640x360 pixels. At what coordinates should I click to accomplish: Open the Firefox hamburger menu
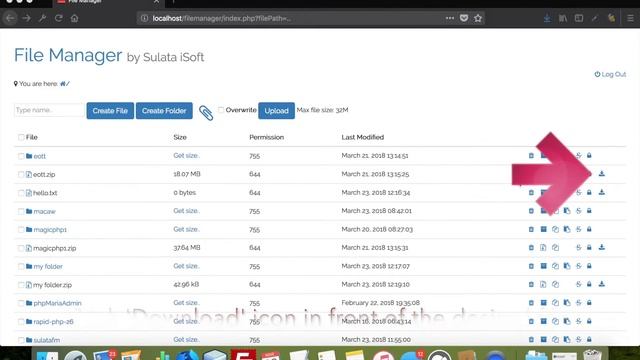[x=630, y=18]
